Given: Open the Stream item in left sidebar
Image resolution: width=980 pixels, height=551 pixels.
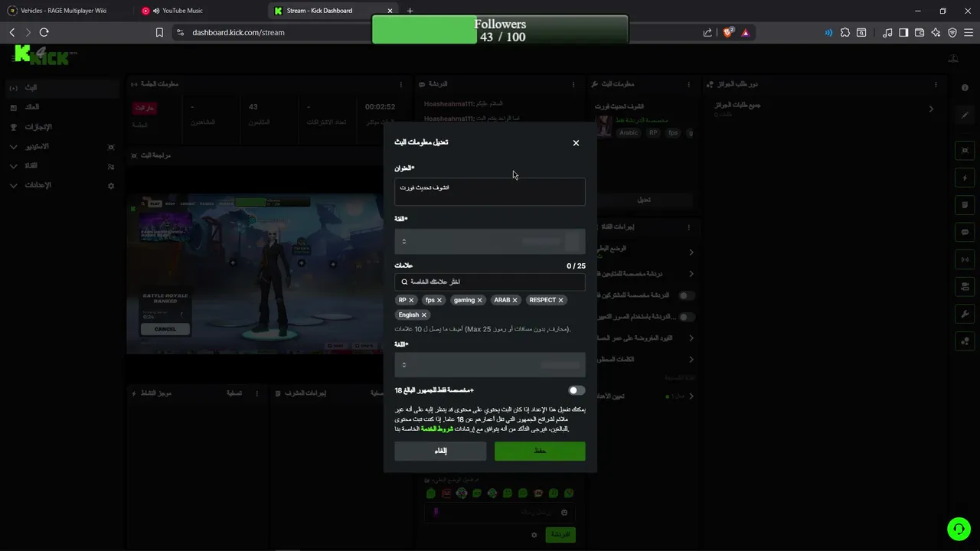Looking at the screenshot, I should 61,88.
